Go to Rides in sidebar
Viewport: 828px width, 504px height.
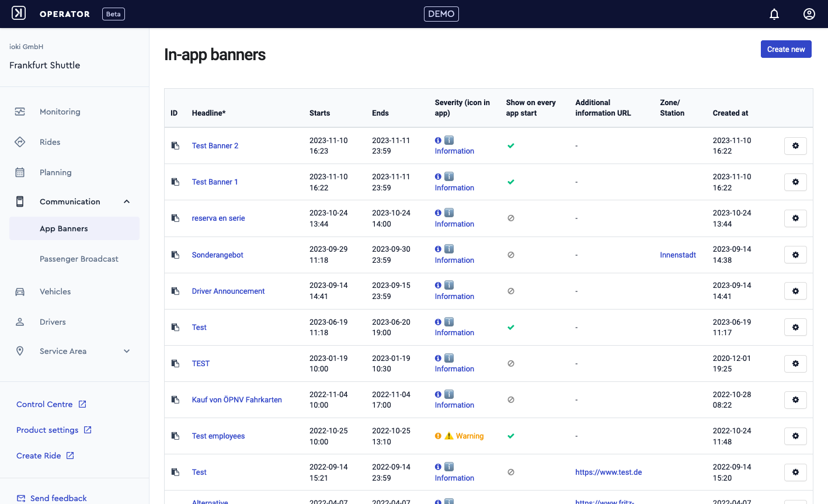[x=50, y=142]
